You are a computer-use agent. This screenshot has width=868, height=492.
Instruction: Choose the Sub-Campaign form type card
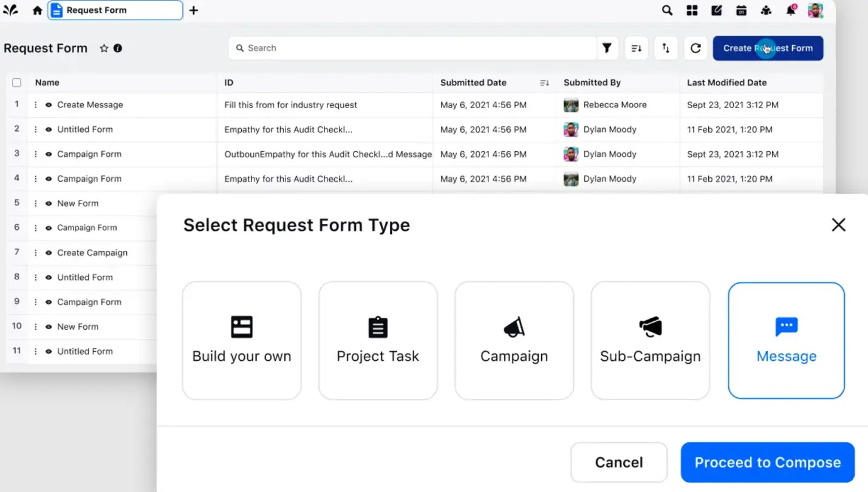click(x=651, y=340)
